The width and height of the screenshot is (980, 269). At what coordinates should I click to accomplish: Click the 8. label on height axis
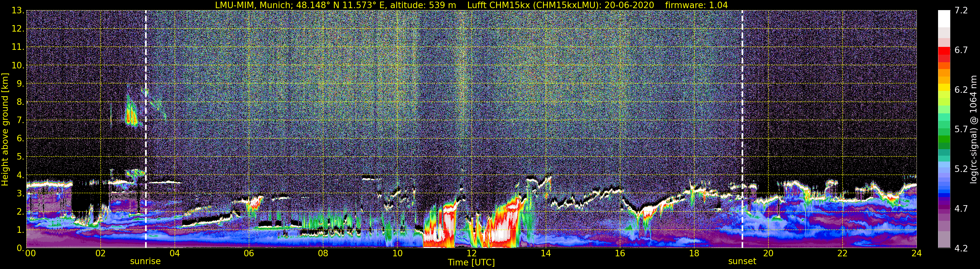(20, 102)
